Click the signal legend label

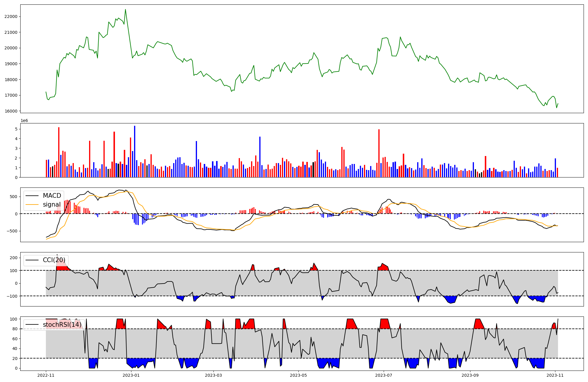[x=52, y=205]
